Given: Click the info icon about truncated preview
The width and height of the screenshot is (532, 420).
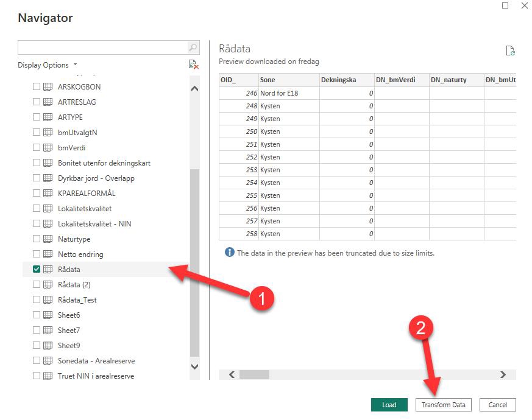Looking at the screenshot, I should (x=229, y=253).
